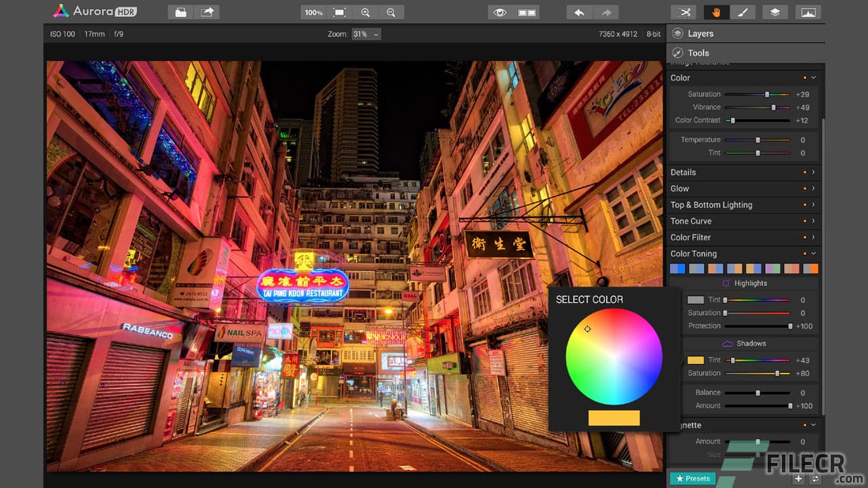
Task: Activate the Hand tool
Action: (717, 12)
